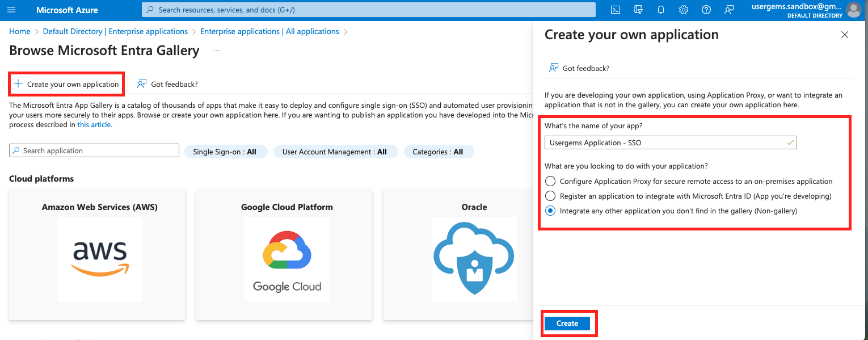Click the ellipsis beside Browse Microsoft Entra Gallery

click(x=217, y=51)
